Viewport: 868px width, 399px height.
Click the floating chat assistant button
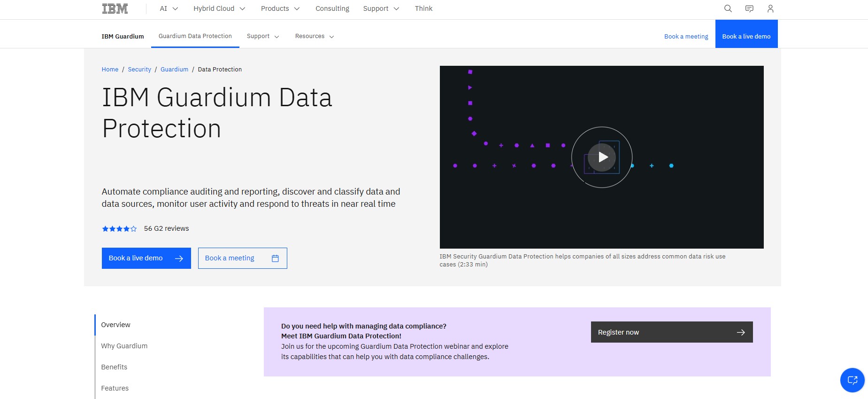[x=852, y=380]
